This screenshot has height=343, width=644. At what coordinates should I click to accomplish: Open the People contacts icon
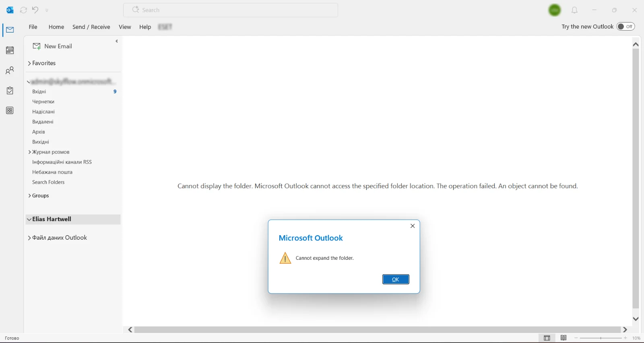click(10, 70)
